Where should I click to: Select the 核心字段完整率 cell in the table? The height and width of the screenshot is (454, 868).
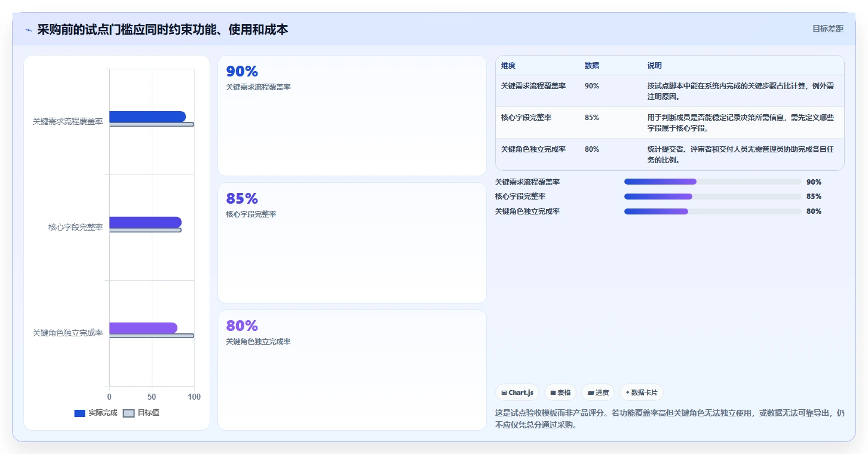526,118
